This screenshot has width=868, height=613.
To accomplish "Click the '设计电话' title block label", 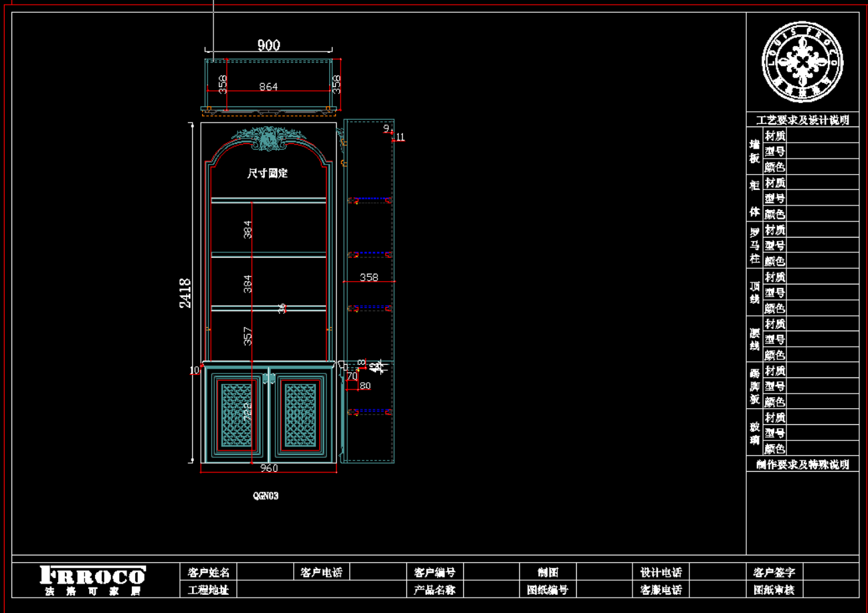I will (661, 572).
